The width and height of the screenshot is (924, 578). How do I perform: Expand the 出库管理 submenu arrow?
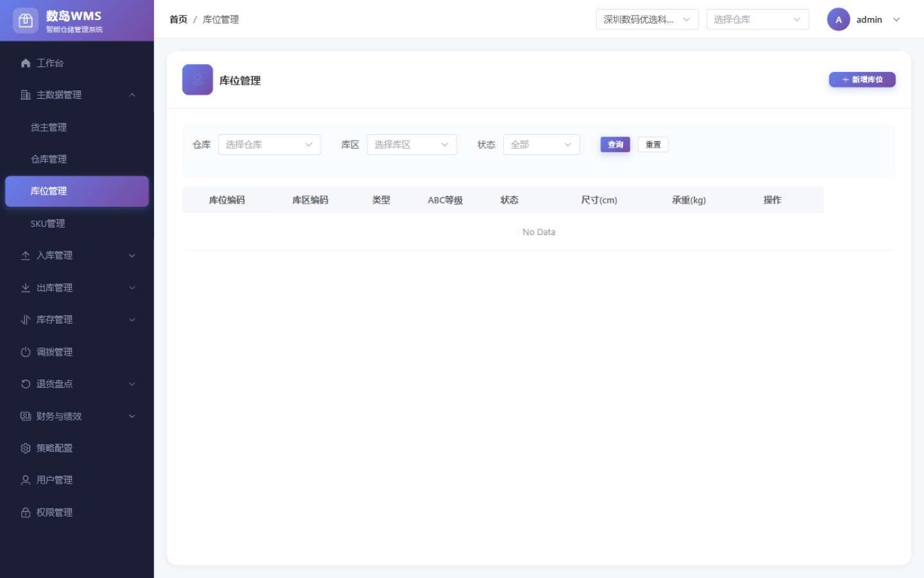tap(132, 288)
